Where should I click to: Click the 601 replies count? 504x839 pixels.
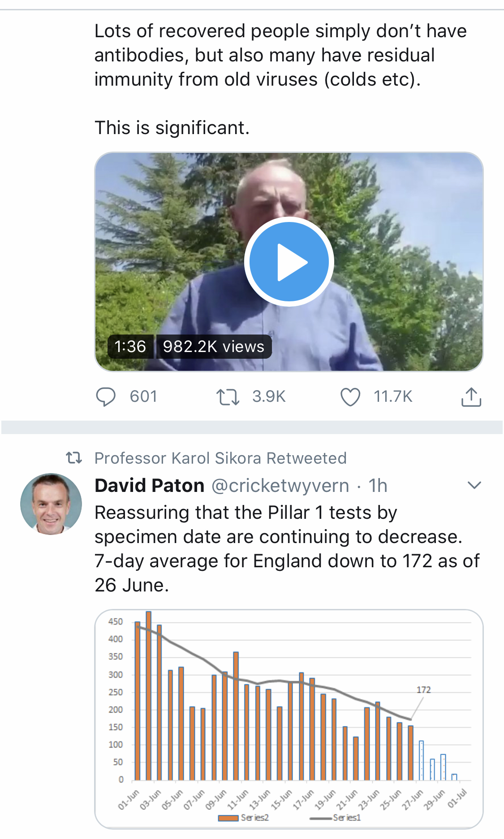pyautogui.click(x=143, y=397)
